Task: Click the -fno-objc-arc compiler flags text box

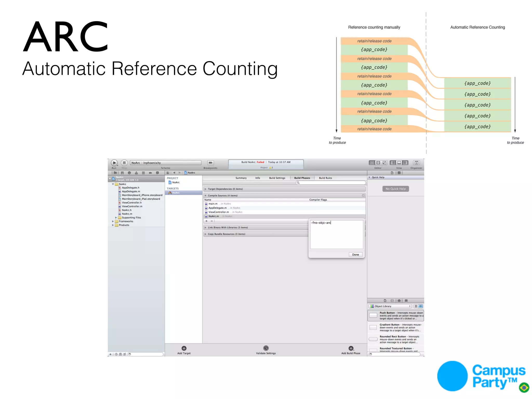Action: click(337, 234)
